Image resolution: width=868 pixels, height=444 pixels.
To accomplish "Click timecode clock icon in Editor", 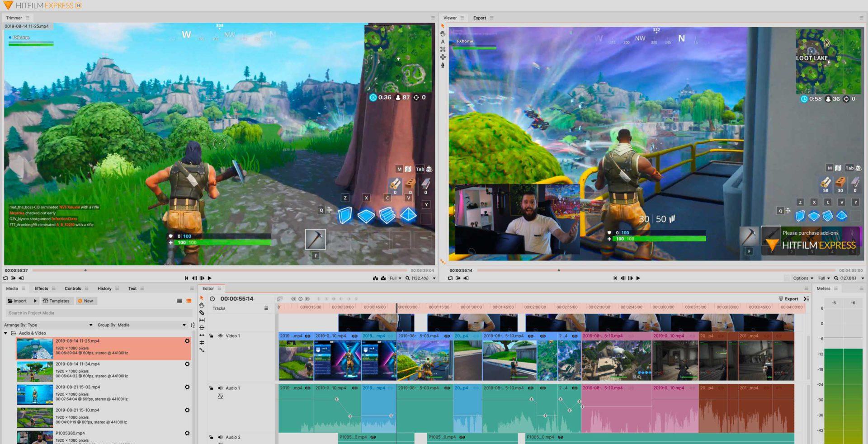I will (x=212, y=299).
